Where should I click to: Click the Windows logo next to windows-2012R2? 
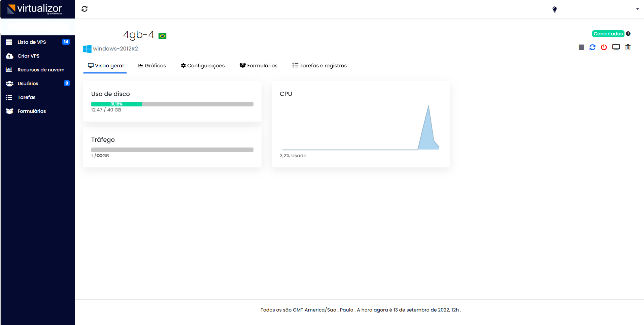[87, 48]
